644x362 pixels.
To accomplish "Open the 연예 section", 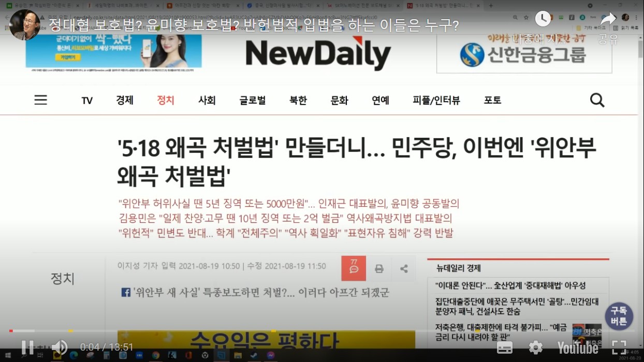I will click(x=380, y=100).
